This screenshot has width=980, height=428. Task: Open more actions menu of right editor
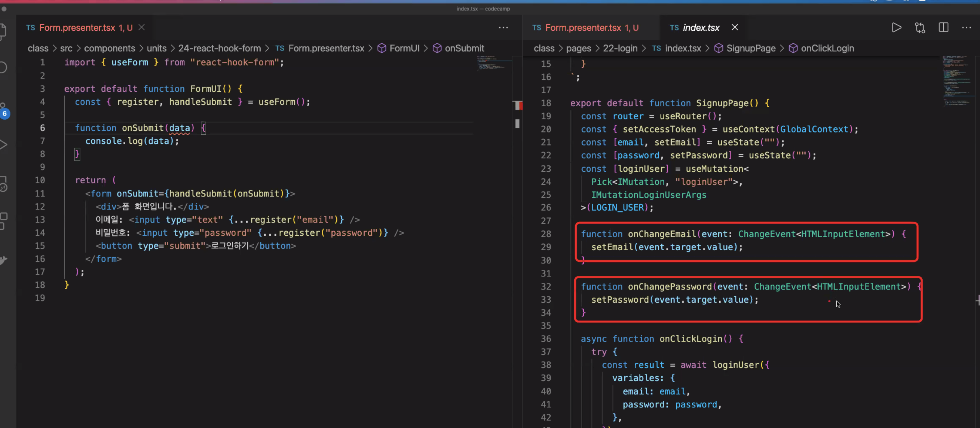966,27
